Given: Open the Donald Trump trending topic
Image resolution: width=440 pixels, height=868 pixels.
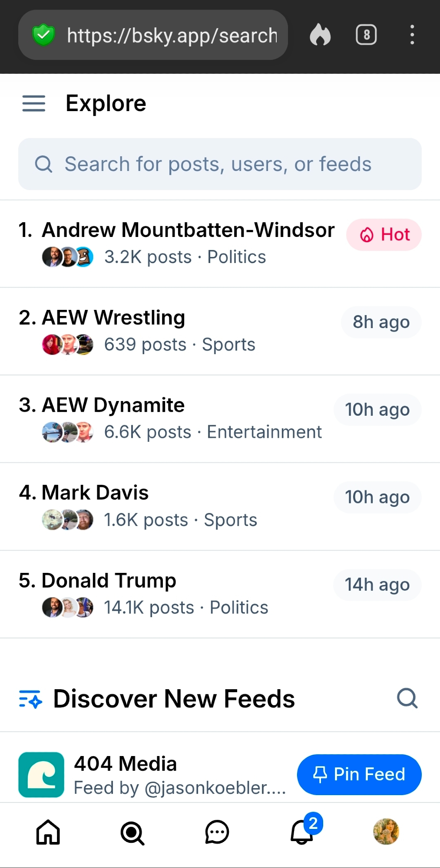Looking at the screenshot, I should tap(109, 581).
